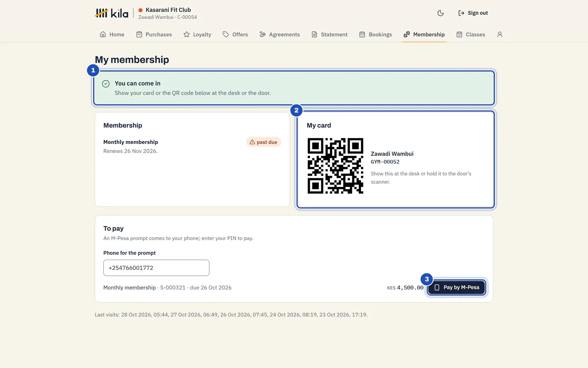
Task: Go to the Classes tab
Action: point(471,34)
